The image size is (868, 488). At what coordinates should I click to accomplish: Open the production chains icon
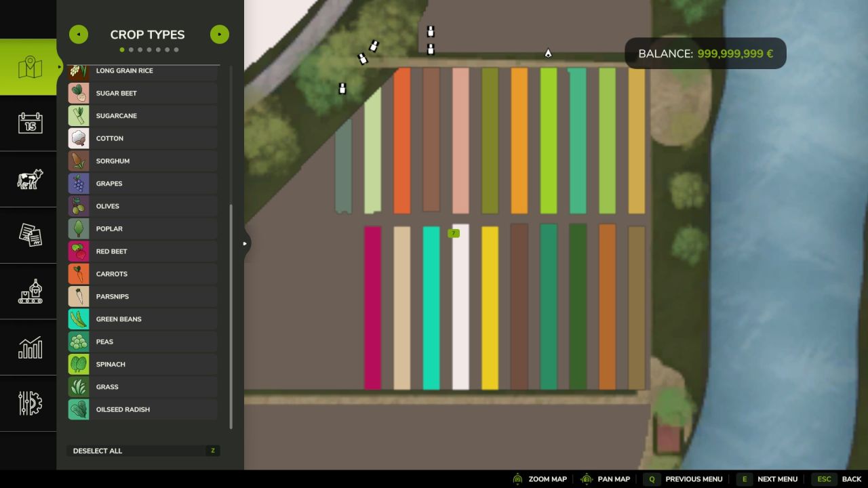[x=28, y=291]
